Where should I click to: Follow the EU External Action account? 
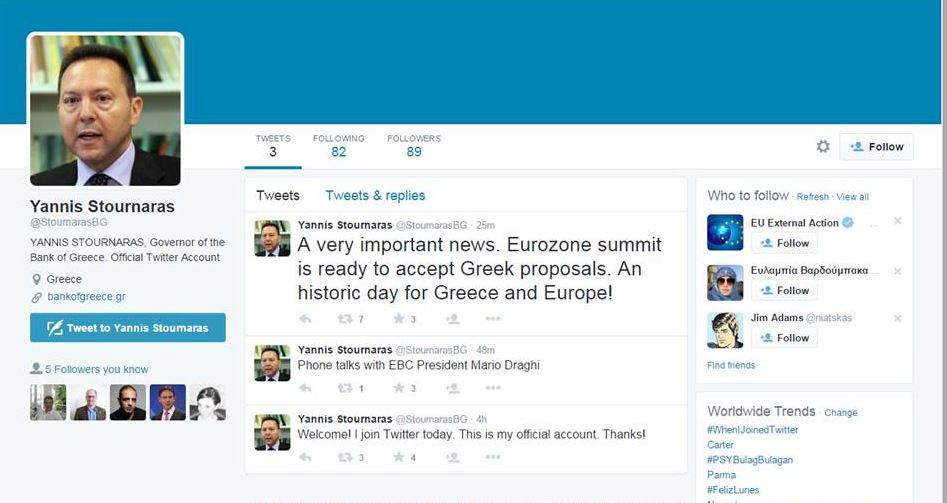(x=784, y=243)
